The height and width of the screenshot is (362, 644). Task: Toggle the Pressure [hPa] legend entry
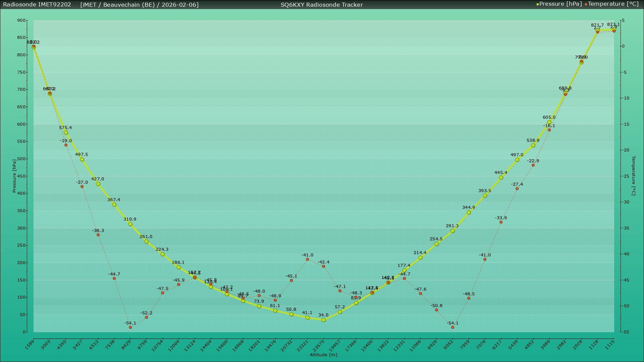click(x=560, y=4)
